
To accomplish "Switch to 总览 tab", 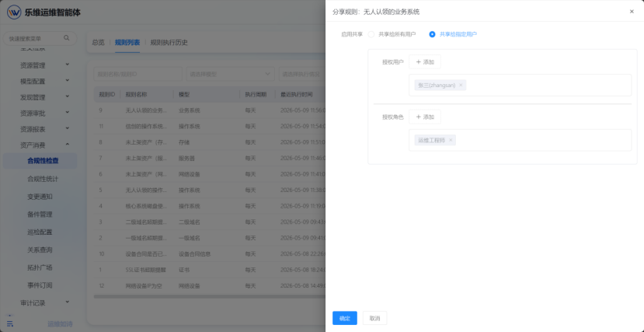I will click(98, 42).
